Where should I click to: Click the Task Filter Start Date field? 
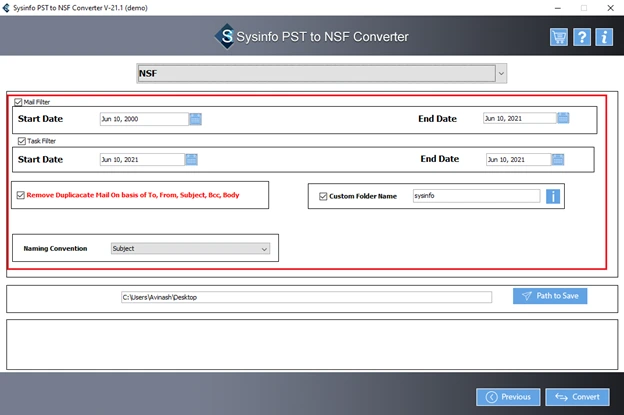142,160
